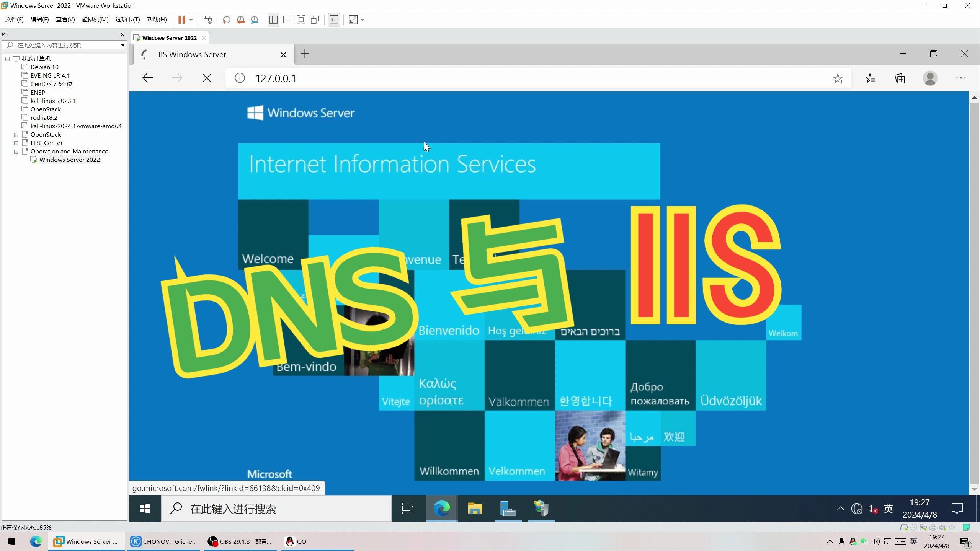
Task: Click the VMware printer device status icon
Action: 933,527
